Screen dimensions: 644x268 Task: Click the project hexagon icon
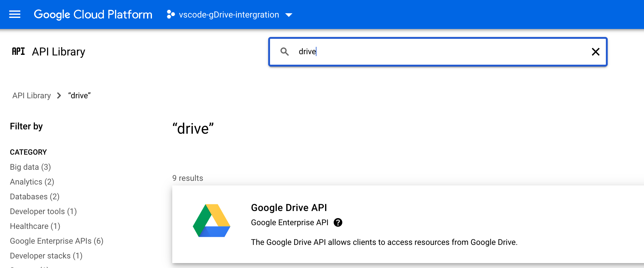171,14
